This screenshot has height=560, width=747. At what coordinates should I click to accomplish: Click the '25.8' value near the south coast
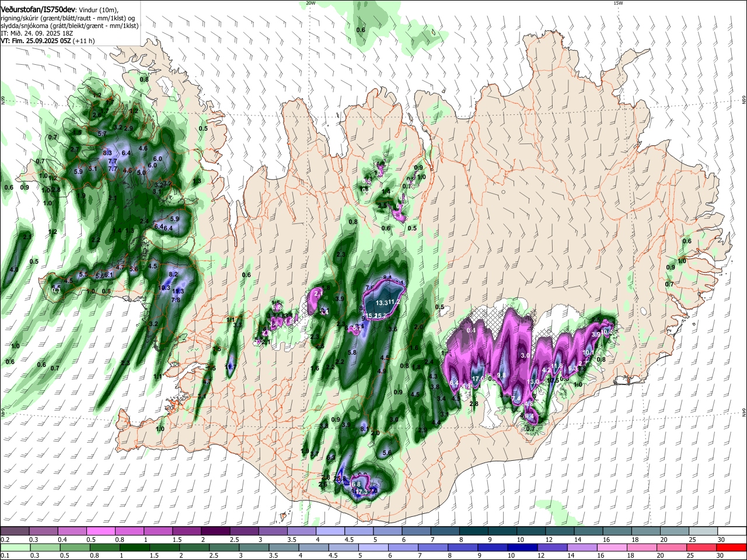[x=340, y=478]
